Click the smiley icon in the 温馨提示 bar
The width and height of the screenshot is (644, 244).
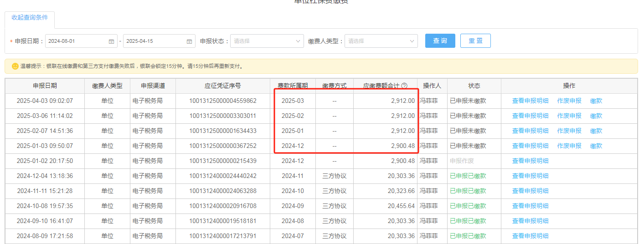(15, 66)
